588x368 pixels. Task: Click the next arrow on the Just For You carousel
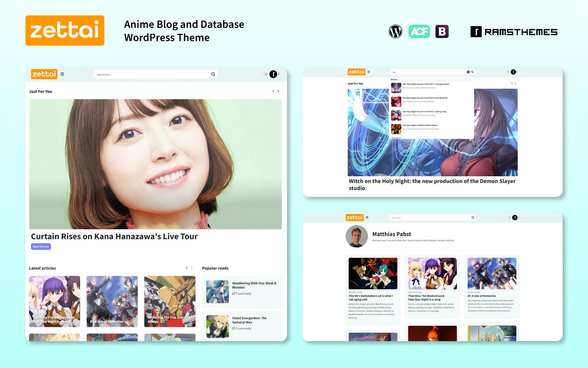click(x=278, y=91)
